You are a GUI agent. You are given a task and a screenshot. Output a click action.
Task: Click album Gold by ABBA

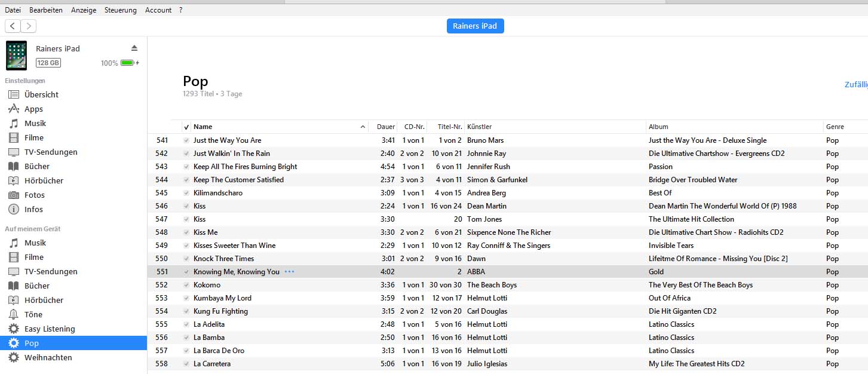click(656, 272)
